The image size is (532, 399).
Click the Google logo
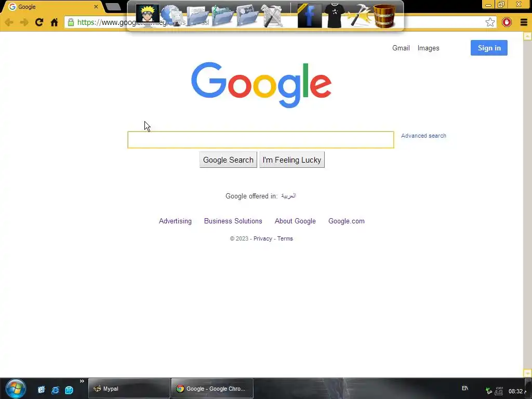pos(261,85)
